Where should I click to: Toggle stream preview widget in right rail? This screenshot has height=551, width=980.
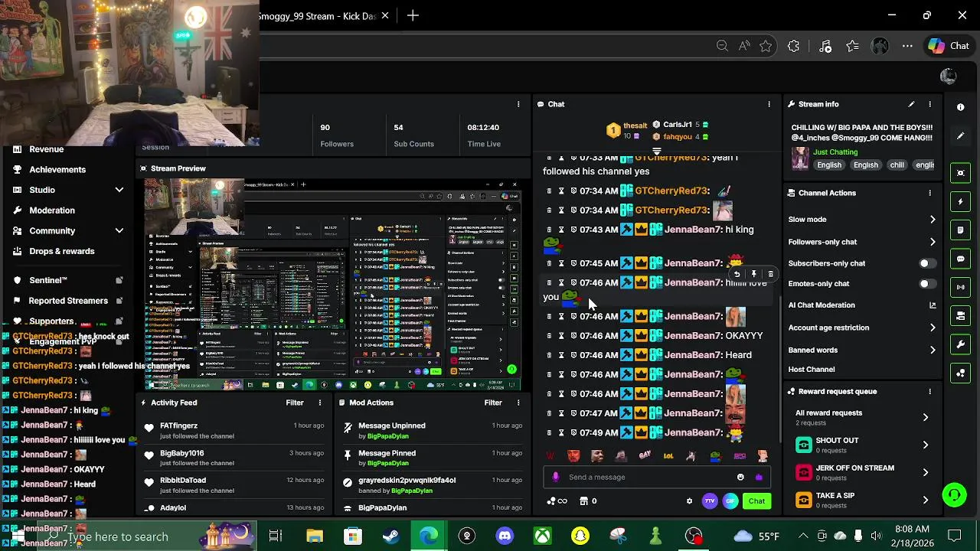pos(961,173)
